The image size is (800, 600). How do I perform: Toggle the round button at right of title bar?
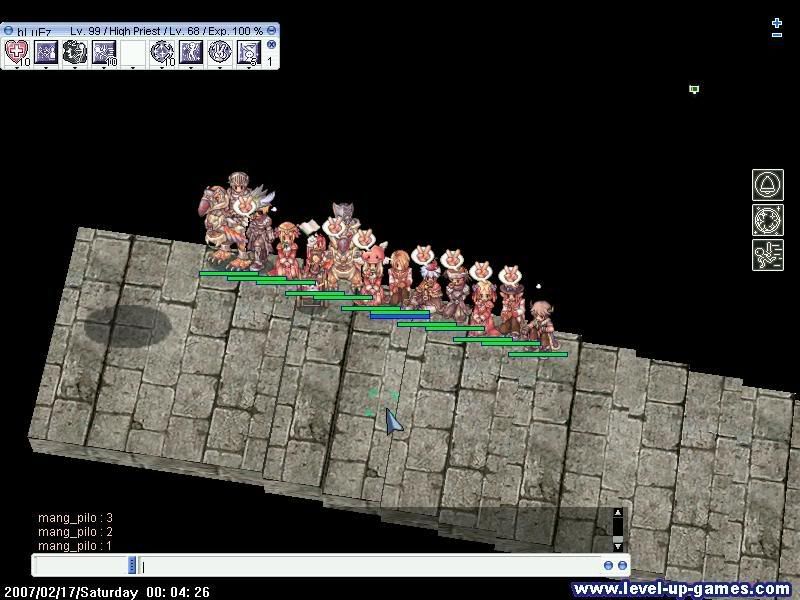[x=272, y=31]
